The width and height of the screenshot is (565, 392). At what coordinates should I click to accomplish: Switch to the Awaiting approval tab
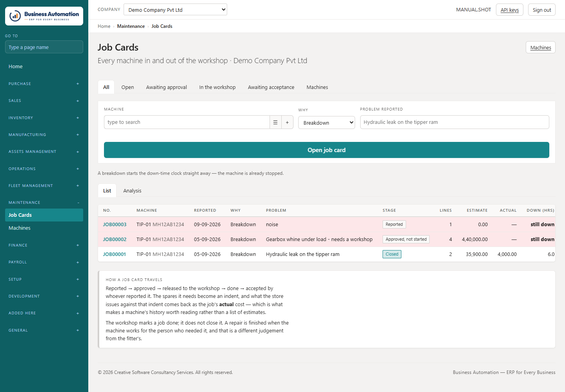point(166,87)
